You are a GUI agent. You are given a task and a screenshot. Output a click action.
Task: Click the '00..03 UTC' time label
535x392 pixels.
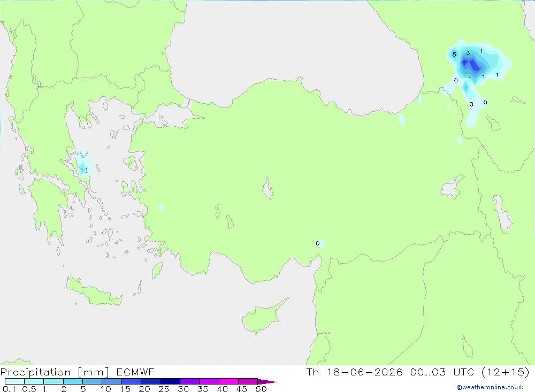tap(442, 372)
